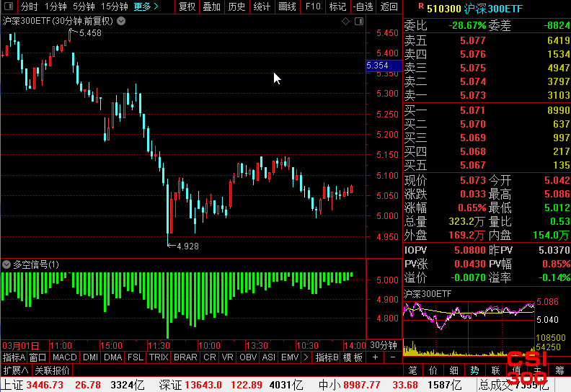Switch to the 价 tab
Image resolution: width=571 pixels, height=392 pixels.
click(433, 370)
